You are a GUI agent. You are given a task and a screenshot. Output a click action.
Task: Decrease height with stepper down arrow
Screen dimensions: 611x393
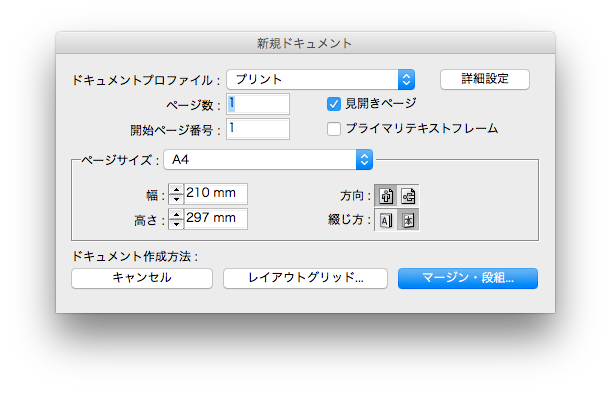[x=176, y=224]
